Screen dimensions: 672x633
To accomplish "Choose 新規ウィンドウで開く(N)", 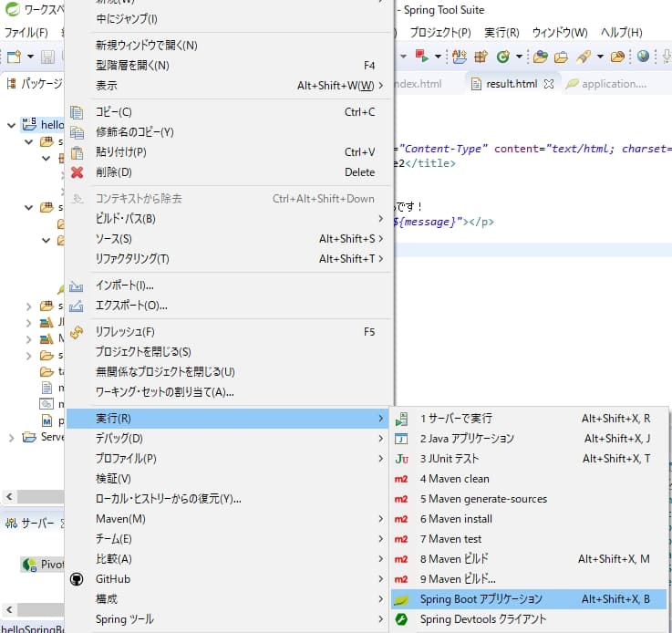I will (x=228, y=45).
